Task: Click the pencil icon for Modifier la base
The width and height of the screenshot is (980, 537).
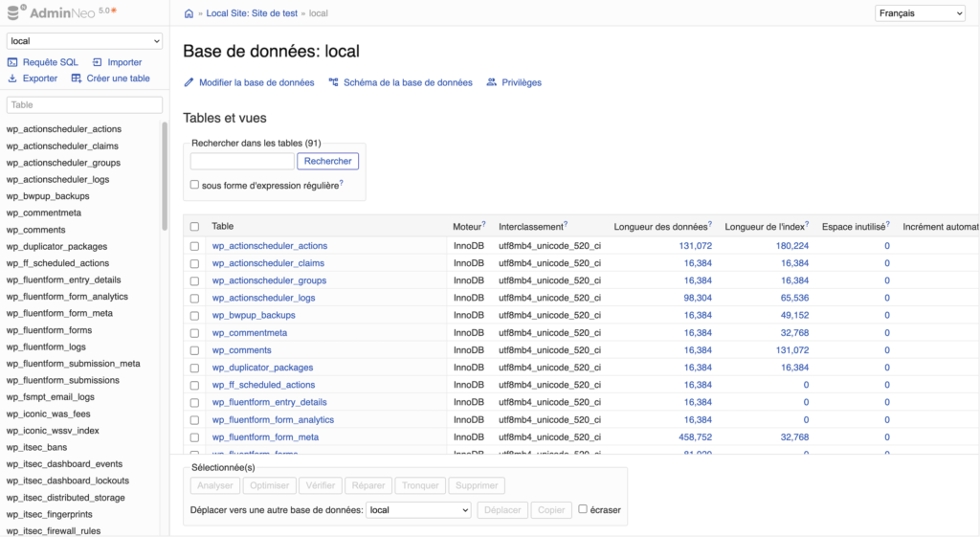Action: [189, 82]
